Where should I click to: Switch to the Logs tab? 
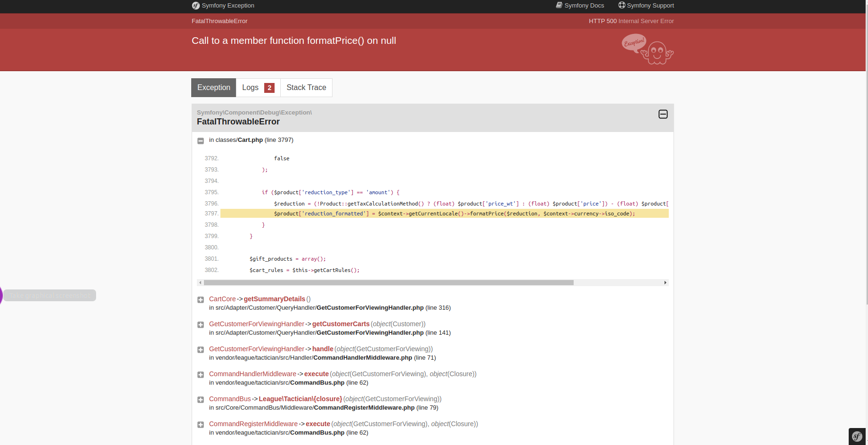[x=251, y=88]
